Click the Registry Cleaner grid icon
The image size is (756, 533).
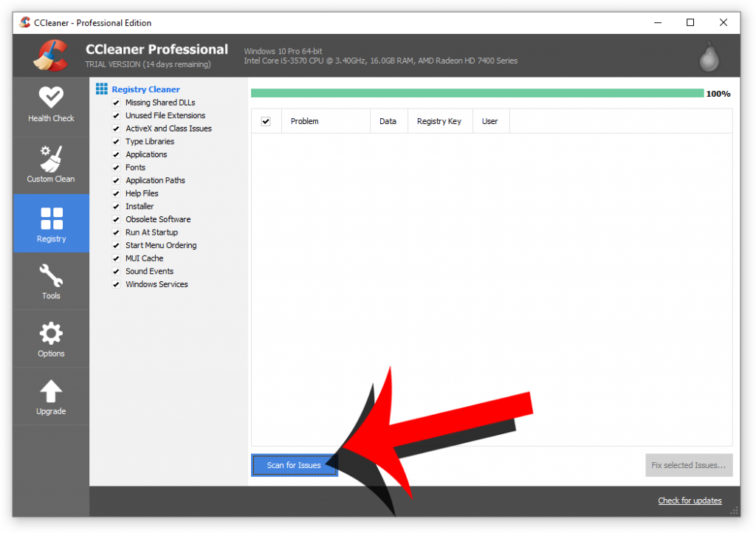click(102, 89)
